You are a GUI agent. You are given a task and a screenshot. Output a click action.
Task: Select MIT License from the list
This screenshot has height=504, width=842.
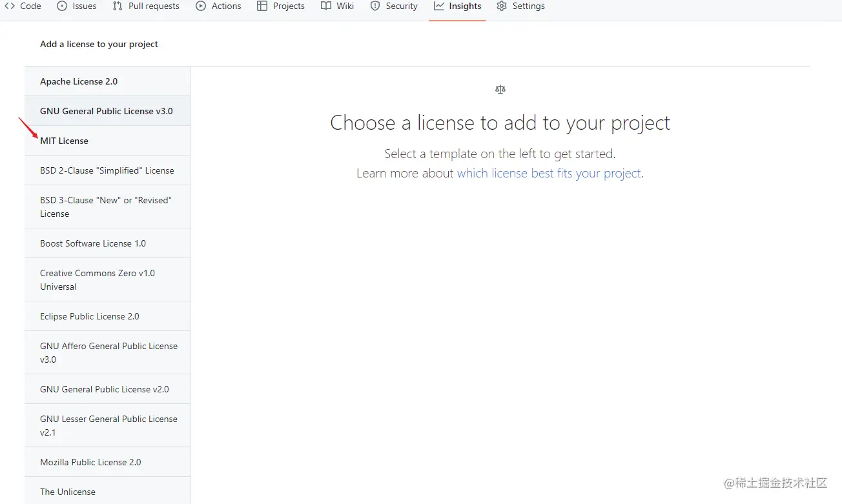click(x=64, y=140)
